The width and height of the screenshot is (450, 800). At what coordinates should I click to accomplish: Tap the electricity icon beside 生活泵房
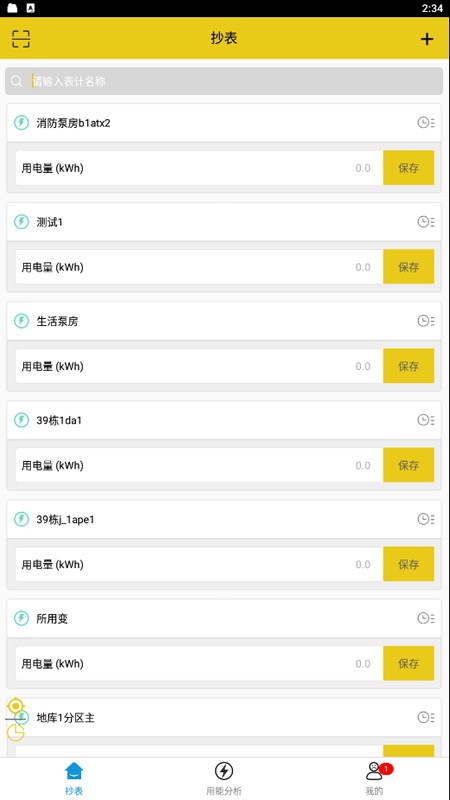click(21, 321)
